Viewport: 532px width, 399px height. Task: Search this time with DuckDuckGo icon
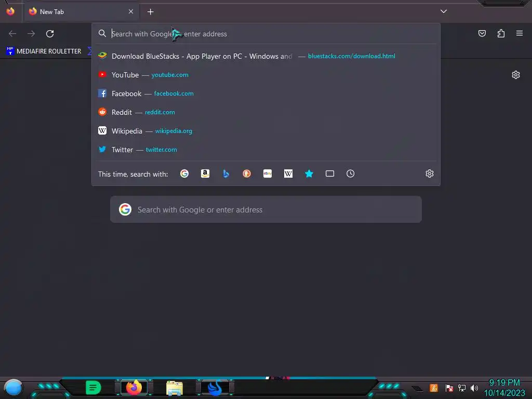247,174
